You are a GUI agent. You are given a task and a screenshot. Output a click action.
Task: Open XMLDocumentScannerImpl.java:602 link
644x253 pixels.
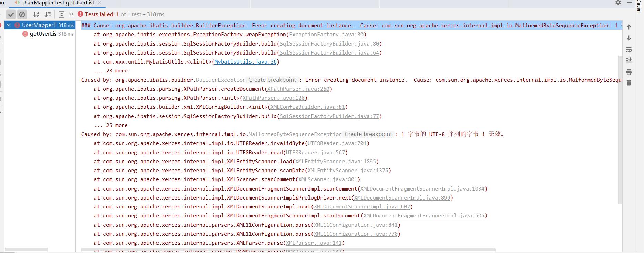[x=362, y=207]
